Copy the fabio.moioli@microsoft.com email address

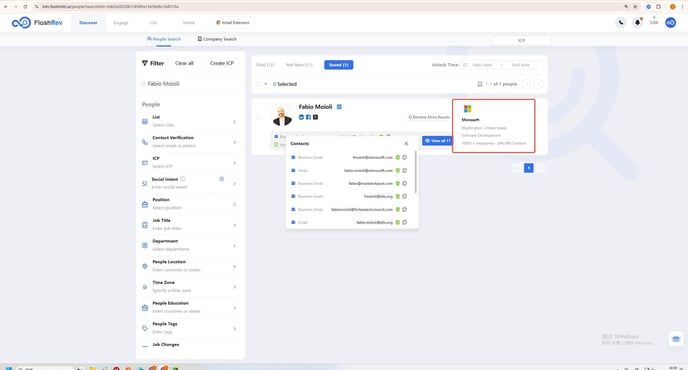click(405, 170)
